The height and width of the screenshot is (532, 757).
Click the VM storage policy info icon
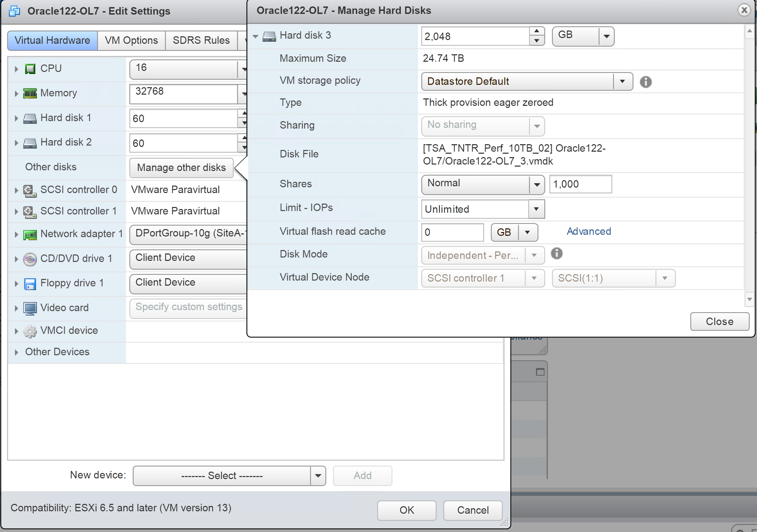coord(645,82)
